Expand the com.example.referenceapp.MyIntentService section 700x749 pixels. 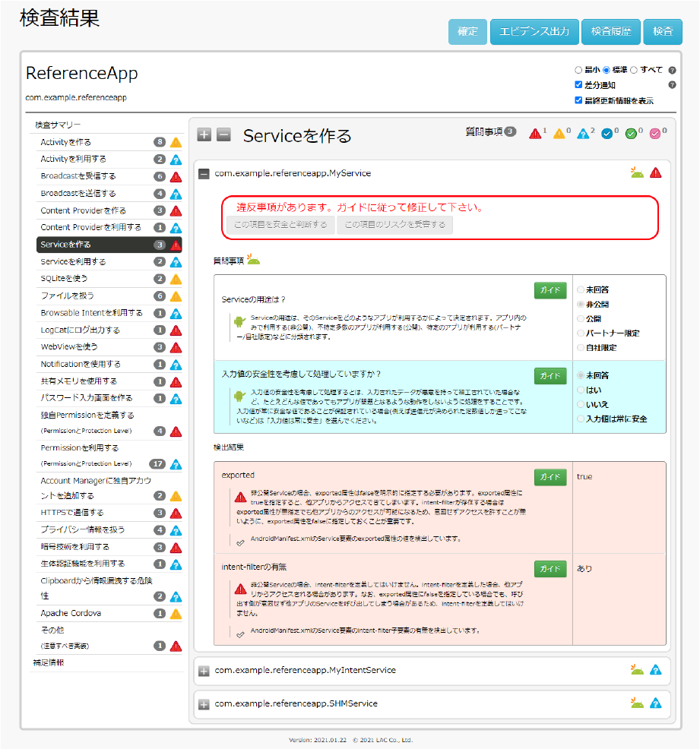[203, 671]
